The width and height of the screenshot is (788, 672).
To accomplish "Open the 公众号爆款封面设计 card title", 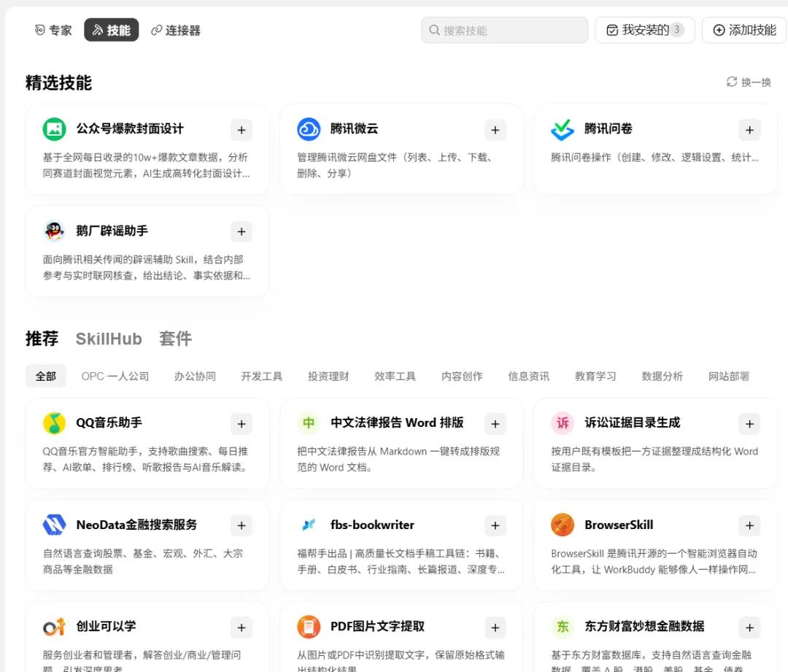I will tap(130, 128).
